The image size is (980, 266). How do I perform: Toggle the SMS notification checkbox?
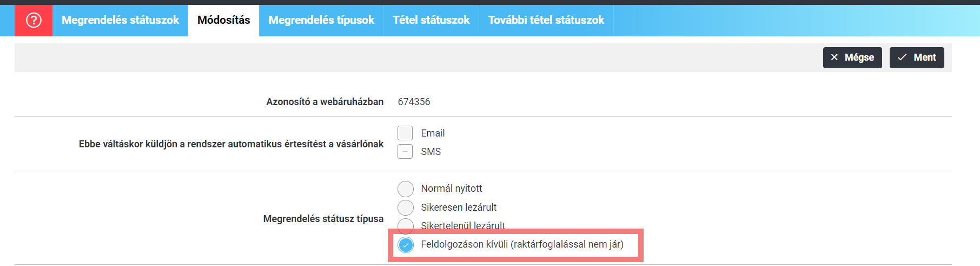[x=405, y=152]
